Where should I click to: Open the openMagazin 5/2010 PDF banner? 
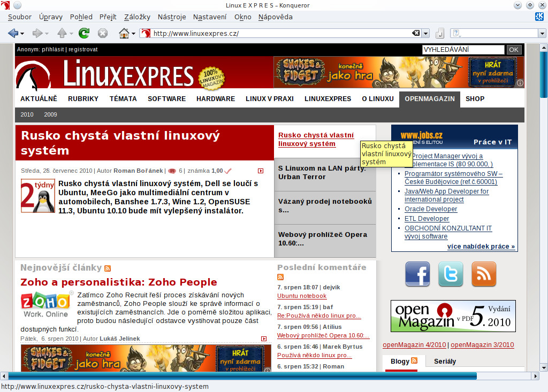(453, 316)
